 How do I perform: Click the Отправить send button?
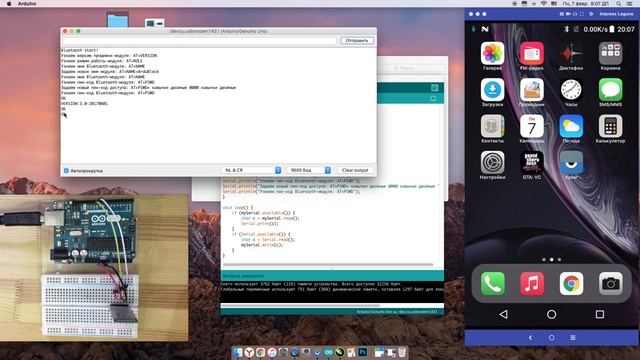pos(357,40)
